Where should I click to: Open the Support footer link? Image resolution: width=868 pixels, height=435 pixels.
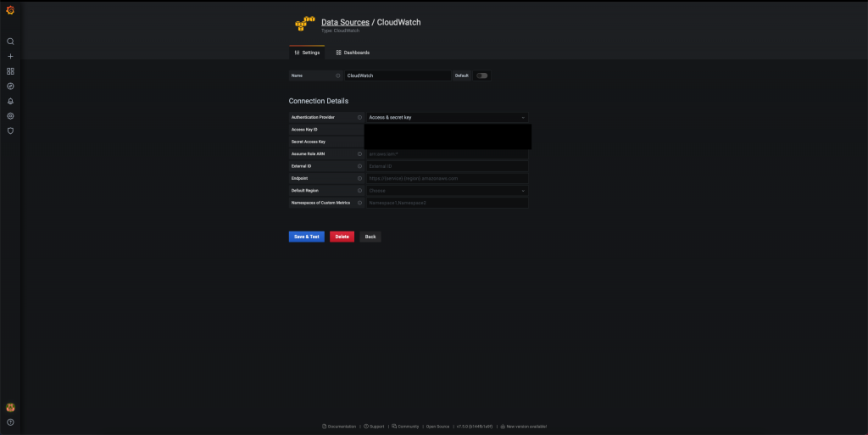(x=374, y=427)
